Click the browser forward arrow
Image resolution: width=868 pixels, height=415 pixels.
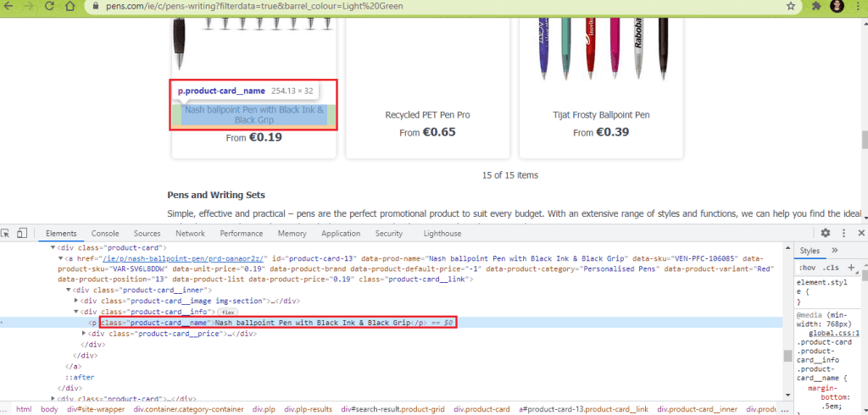[x=29, y=6]
